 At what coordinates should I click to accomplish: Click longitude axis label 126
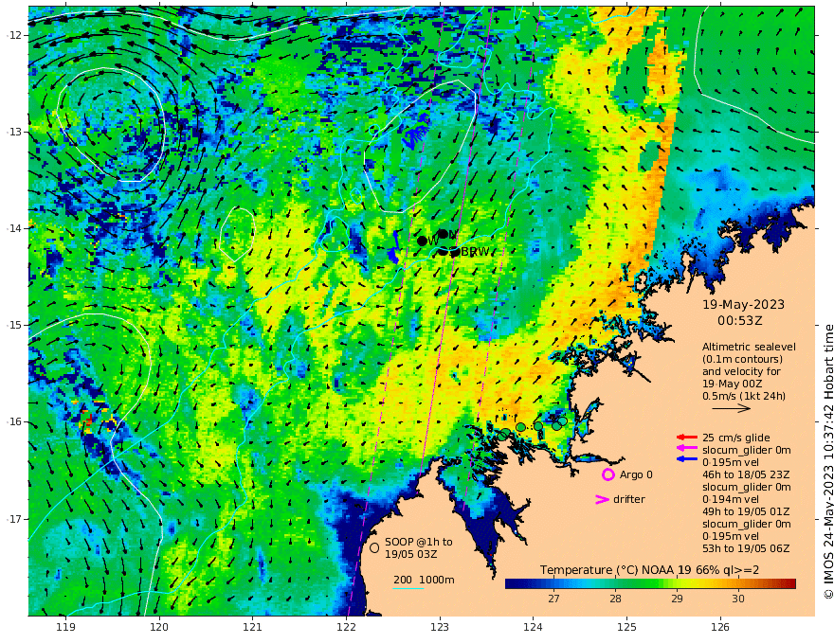pyautogui.click(x=720, y=627)
